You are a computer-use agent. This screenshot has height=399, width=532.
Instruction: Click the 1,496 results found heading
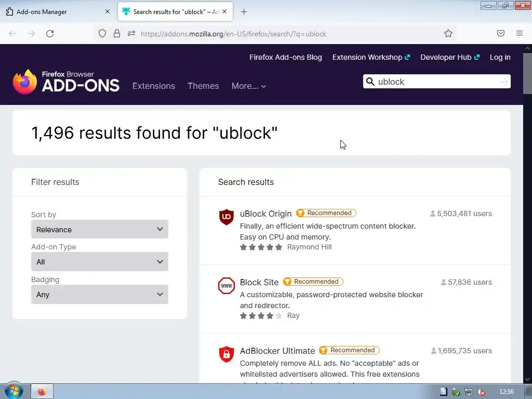click(x=154, y=132)
